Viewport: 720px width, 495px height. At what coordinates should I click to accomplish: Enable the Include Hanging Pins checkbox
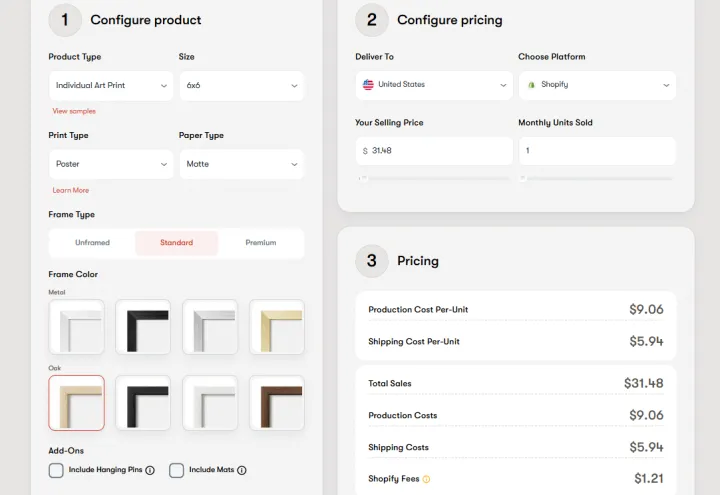pyautogui.click(x=56, y=470)
